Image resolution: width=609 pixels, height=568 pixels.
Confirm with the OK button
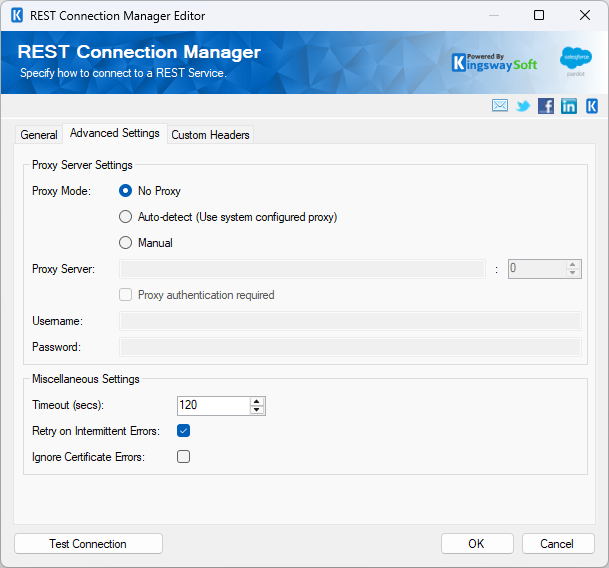pyautogui.click(x=477, y=544)
